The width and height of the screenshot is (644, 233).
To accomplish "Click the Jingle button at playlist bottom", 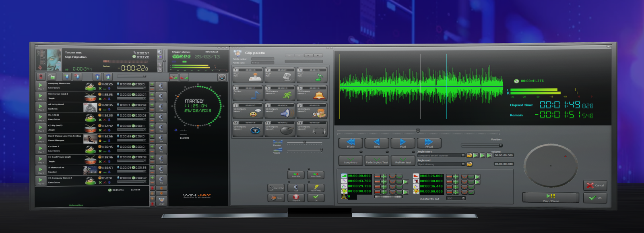I will 161,201.
